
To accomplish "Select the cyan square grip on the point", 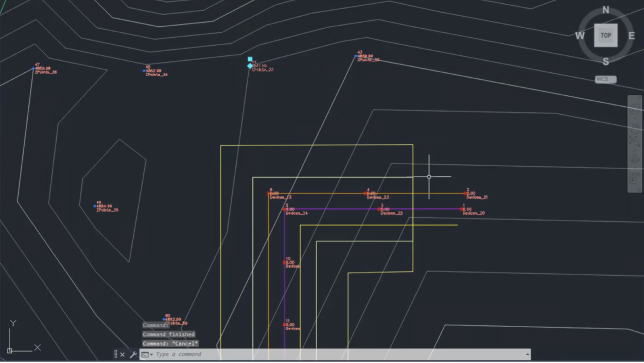I will 250,59.
